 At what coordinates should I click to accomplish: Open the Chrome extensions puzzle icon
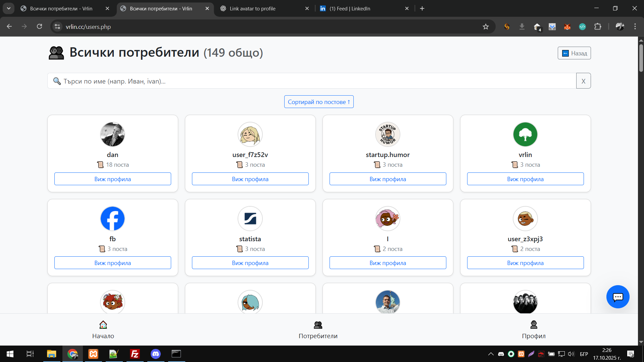coord(597,27)
